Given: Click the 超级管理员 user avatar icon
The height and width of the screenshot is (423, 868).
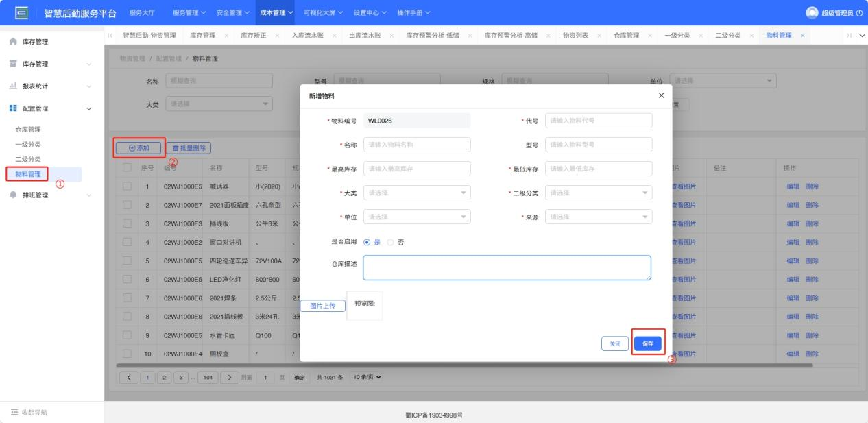Looking at the screenshot, I should 812,12.
